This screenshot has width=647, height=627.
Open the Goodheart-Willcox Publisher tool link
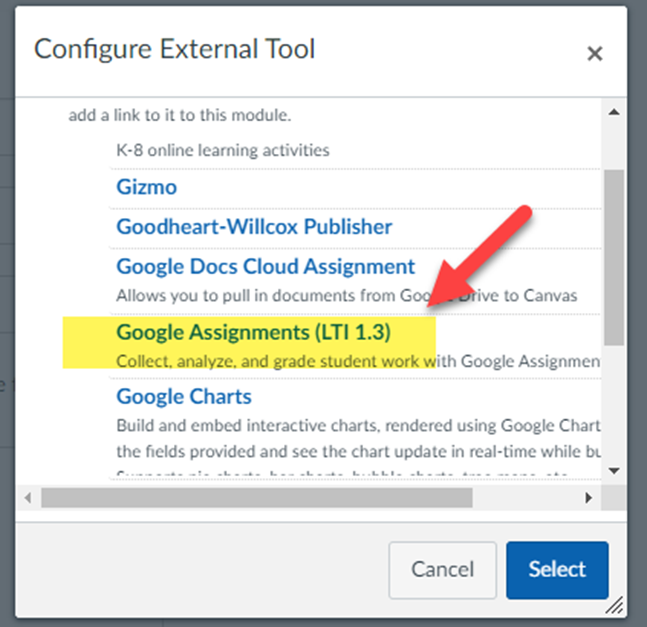(x=254, y=227)
